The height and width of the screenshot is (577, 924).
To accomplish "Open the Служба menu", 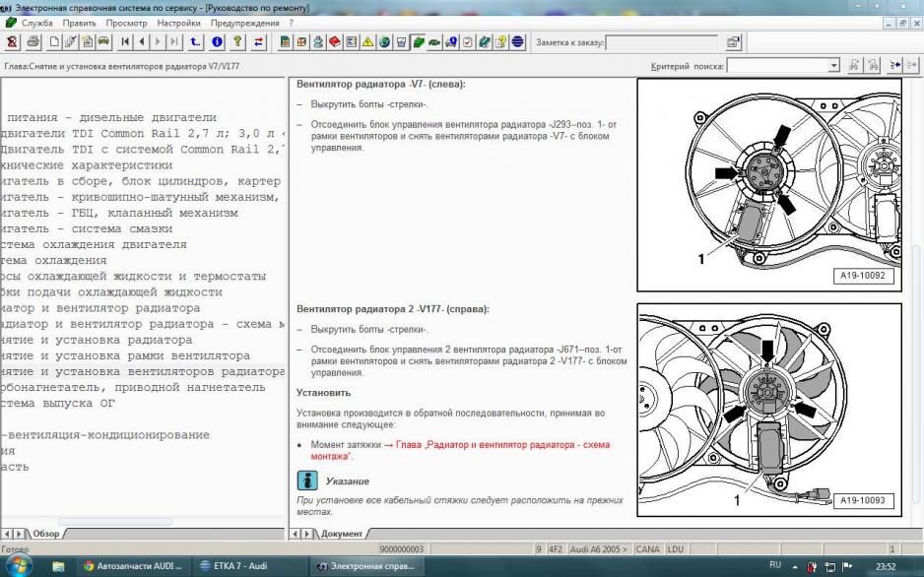I will click(37, 22).
